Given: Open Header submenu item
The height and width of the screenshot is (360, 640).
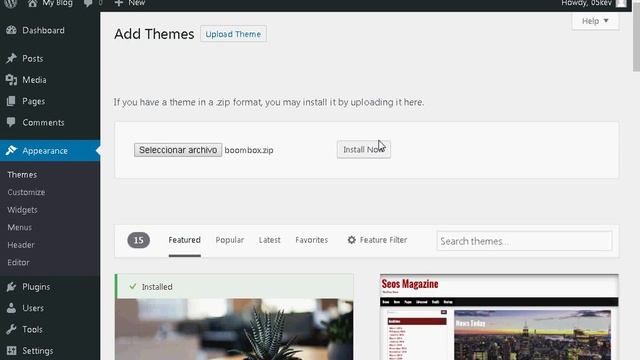Looking at the screenshot, I should coord(21,245).
